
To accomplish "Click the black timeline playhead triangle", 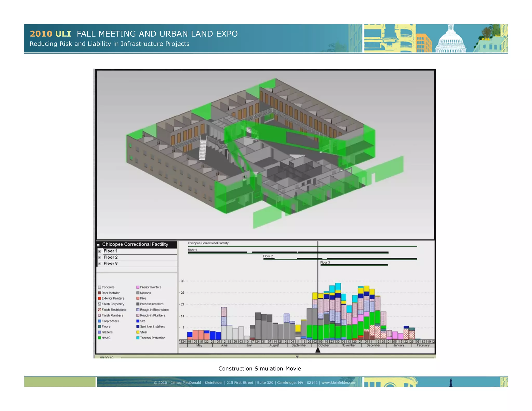I will 318,350.
